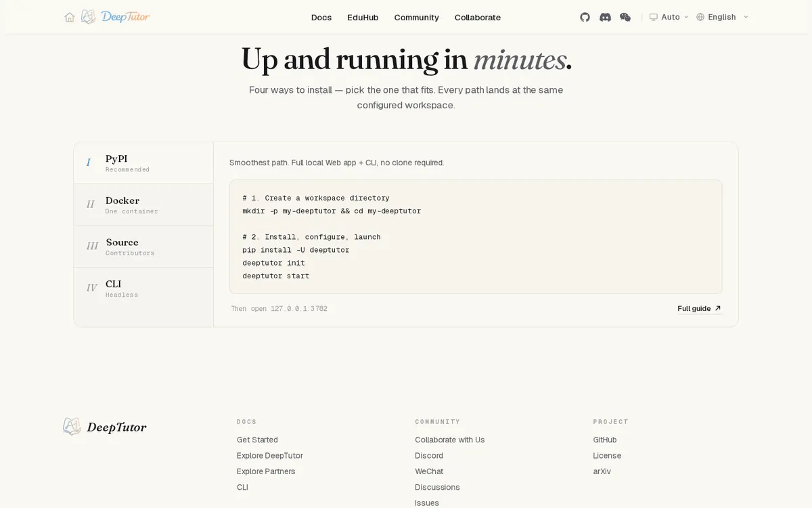The width and height of the screenshot is (812, 508).
Task: Open the arXiv footer link
Action: tap(602, 471)
